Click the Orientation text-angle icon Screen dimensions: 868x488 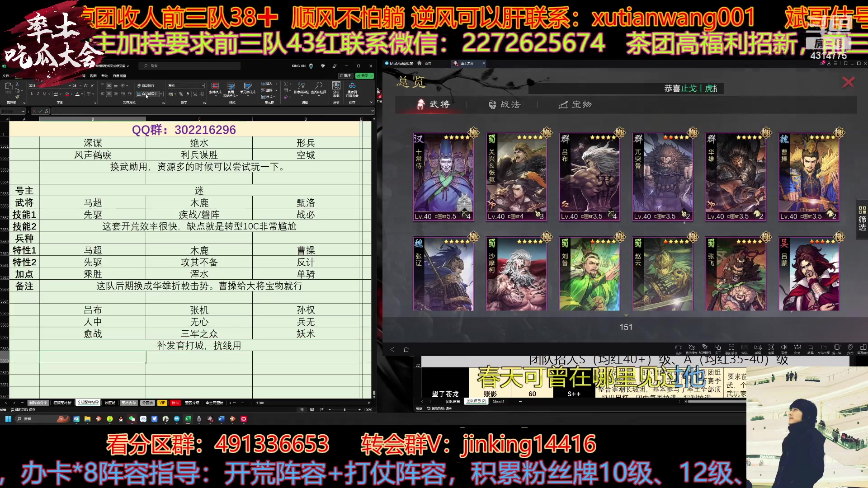(x=123, y=85)
